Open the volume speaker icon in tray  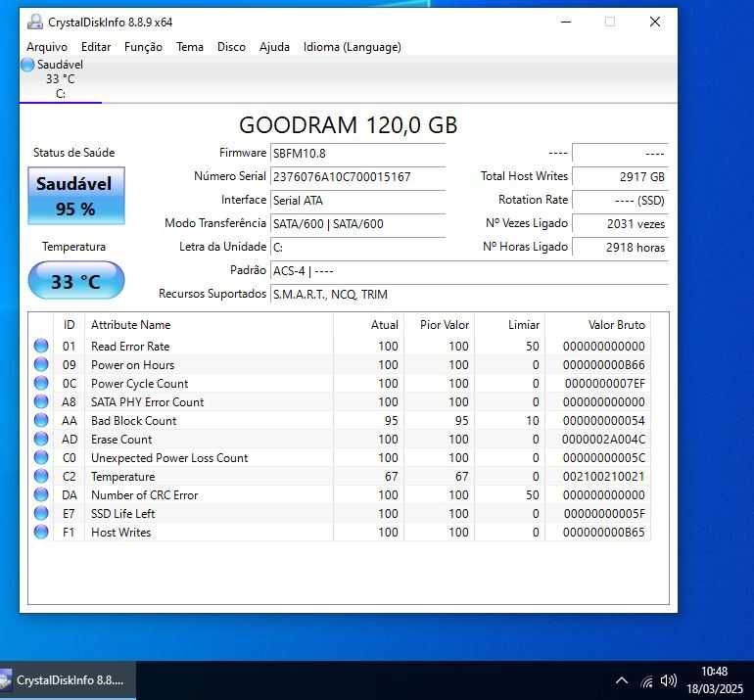click(x=669, y=680)
